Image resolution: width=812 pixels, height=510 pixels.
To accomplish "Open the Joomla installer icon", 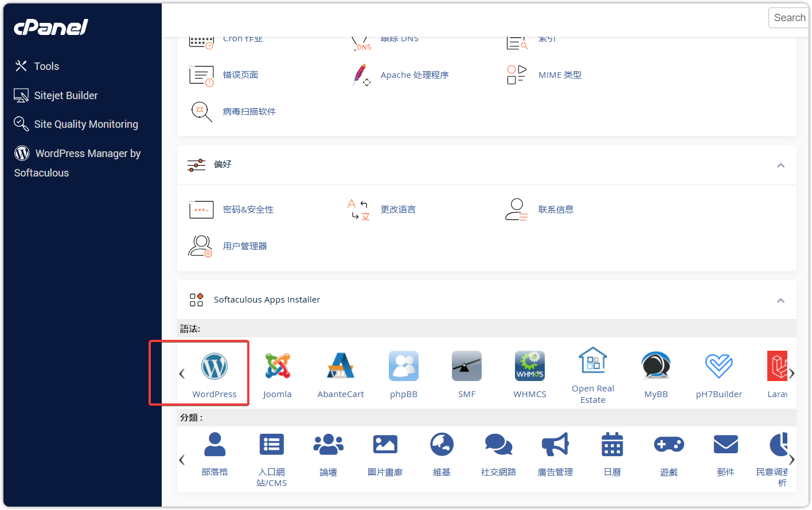I will click(x=278, y=366).
